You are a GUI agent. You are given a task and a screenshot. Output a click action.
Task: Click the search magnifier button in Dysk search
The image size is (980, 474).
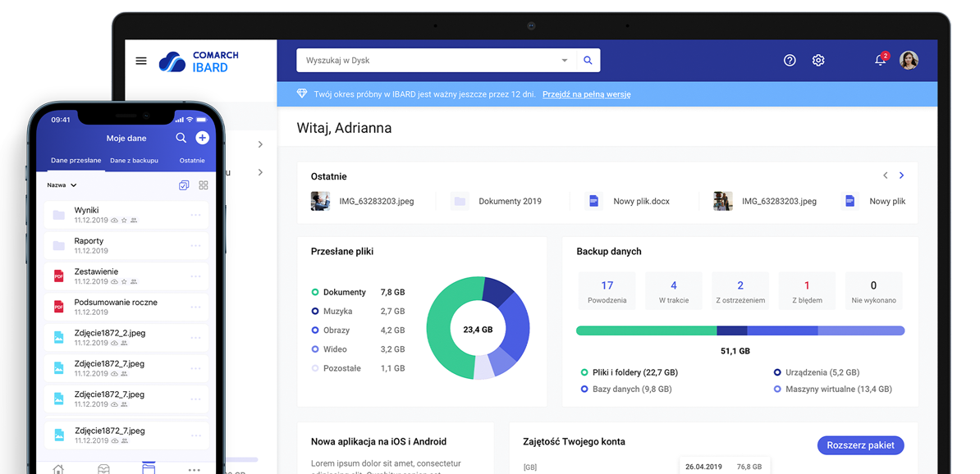[588, 61]
